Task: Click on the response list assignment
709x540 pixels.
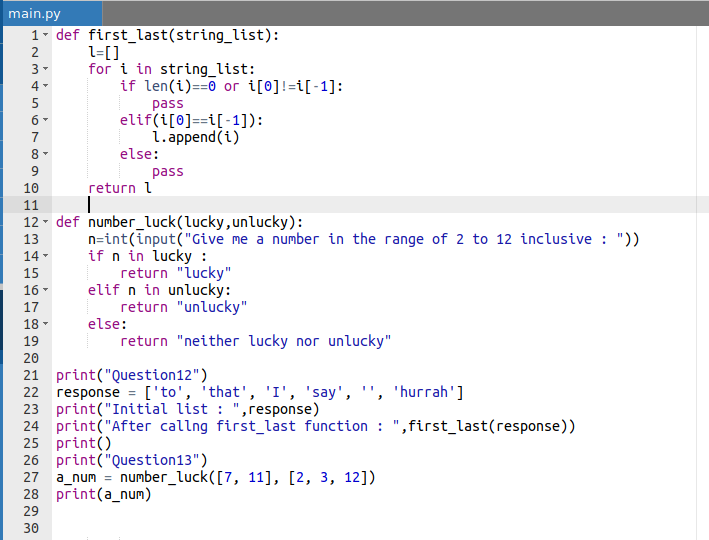Action: point(260,392)
